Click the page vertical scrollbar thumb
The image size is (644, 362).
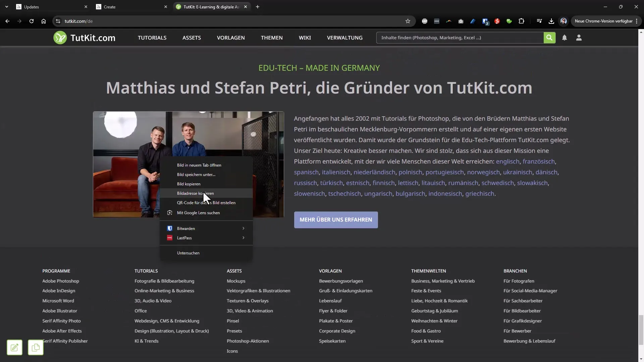coord(641,330)
